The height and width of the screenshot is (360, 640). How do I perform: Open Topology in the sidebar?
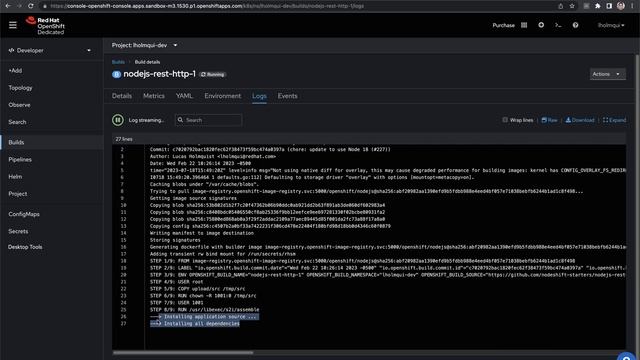click(51, 88)
